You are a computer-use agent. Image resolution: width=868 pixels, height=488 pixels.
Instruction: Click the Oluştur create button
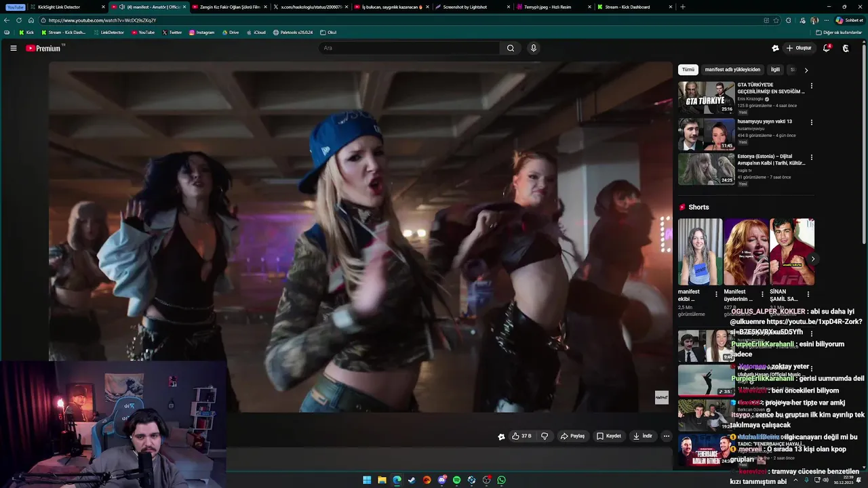point(799,48)
